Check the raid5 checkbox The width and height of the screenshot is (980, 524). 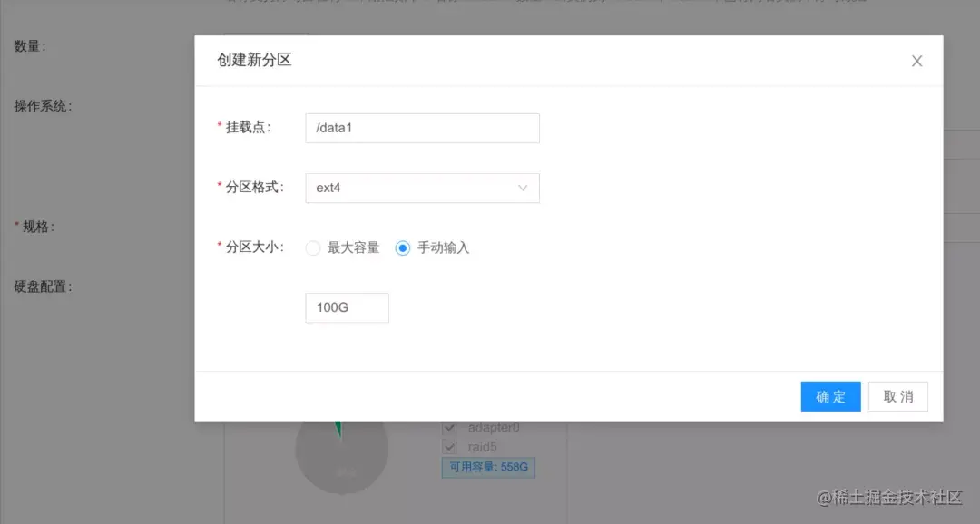[450, 446]
